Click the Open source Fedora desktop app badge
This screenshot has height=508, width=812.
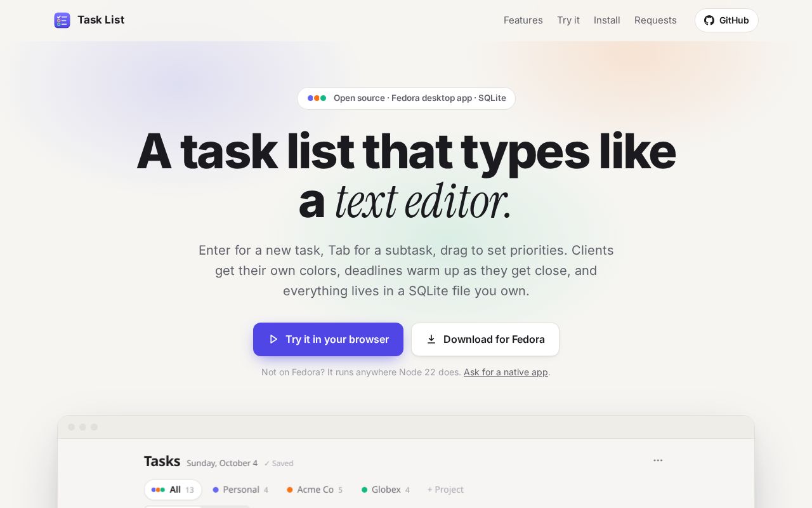tap(406, 98)
